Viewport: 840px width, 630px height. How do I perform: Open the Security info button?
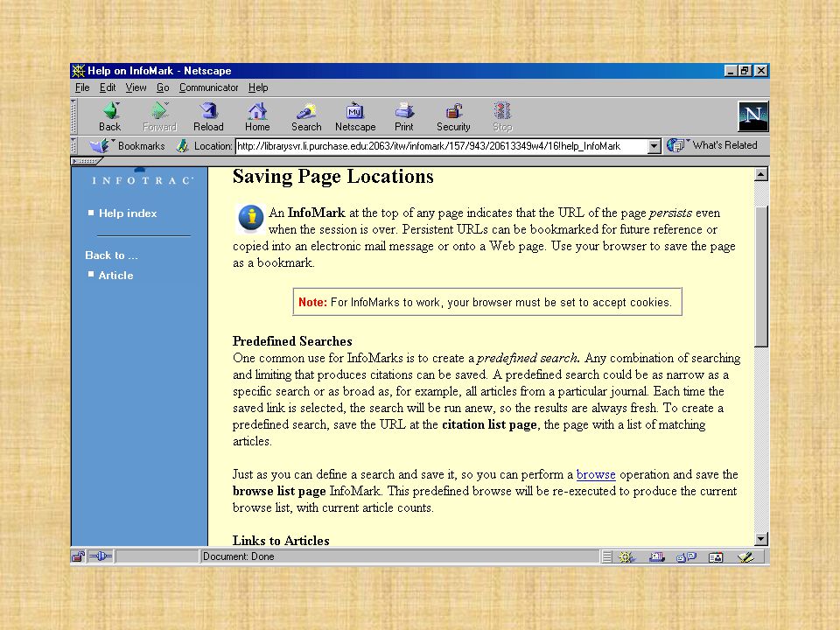[453, 116]
